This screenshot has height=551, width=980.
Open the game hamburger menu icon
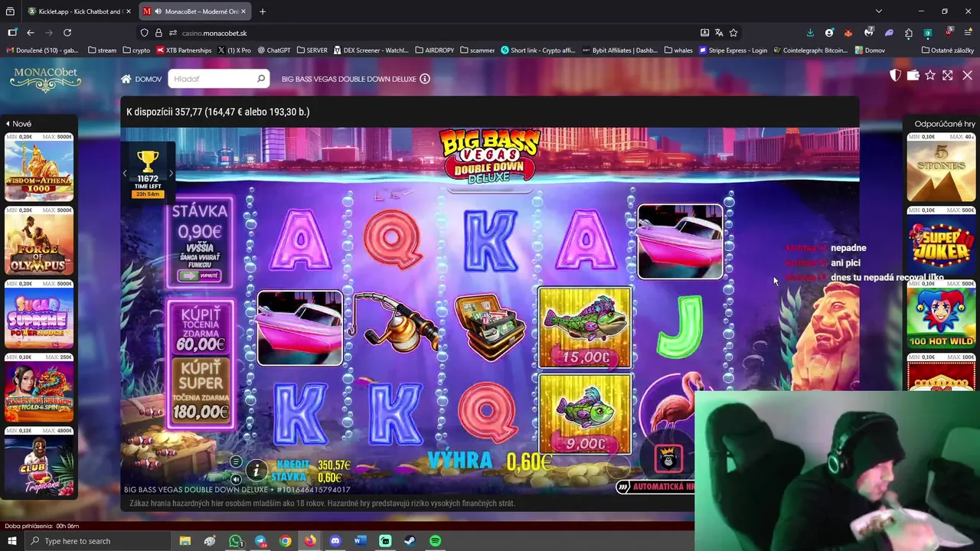pos(236,461)
